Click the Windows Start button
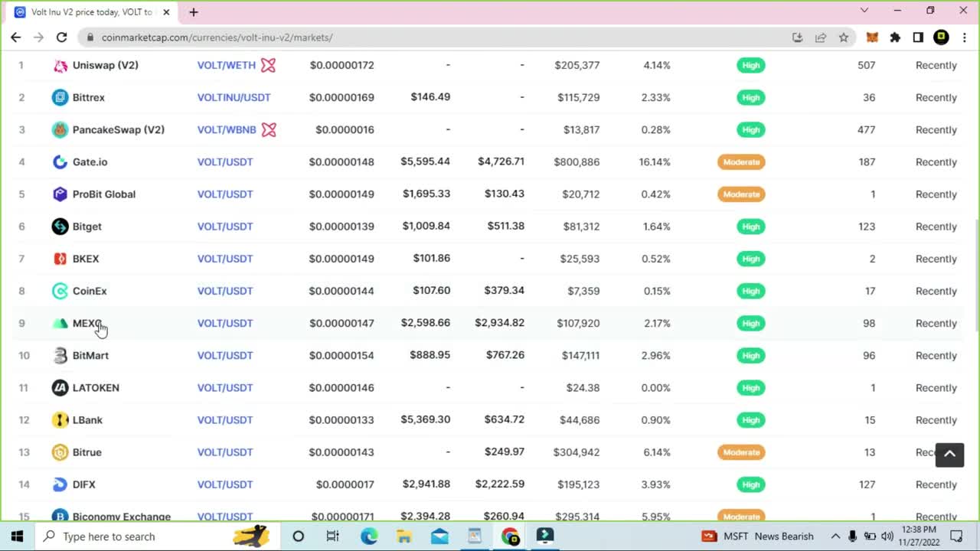 [17, 536]
